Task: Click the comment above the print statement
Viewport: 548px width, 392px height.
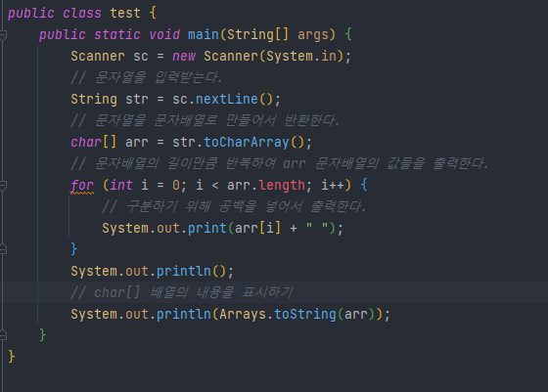Action: (x=234, y=206)
